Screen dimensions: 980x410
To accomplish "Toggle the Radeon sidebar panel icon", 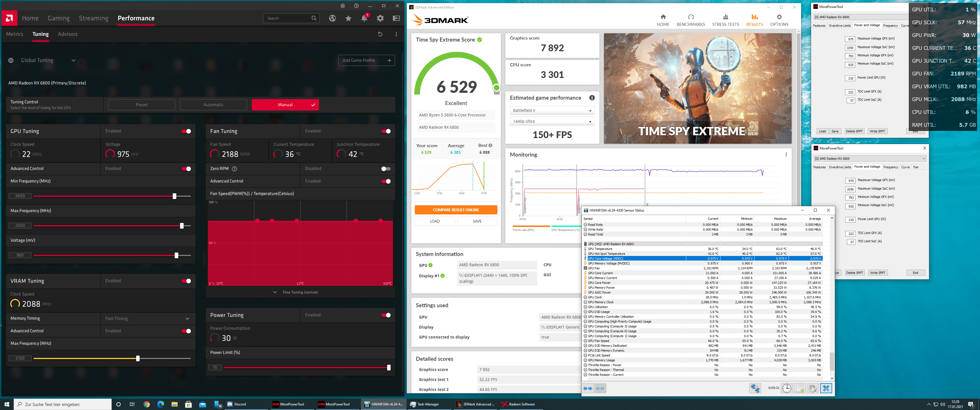I will click(396, 18).
